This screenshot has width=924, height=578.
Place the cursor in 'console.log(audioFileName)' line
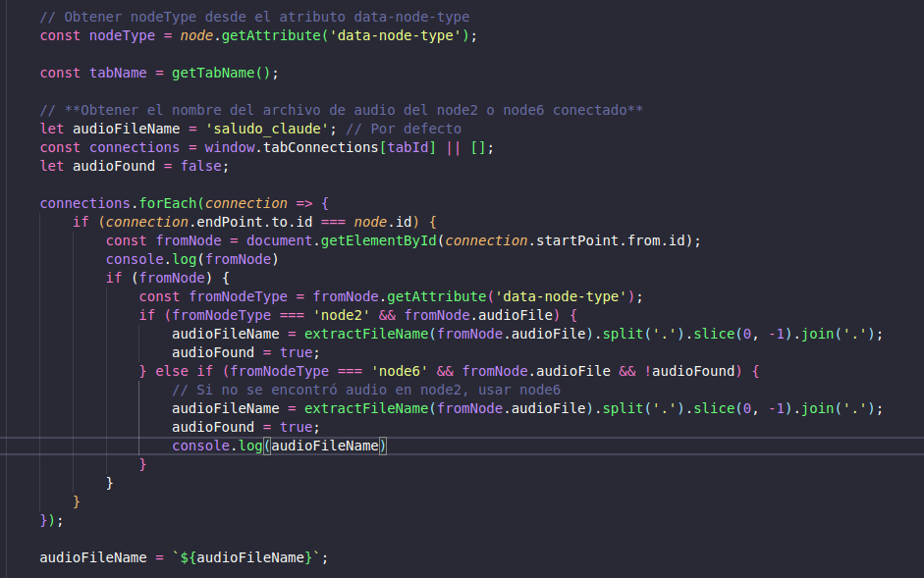(279, 447)
